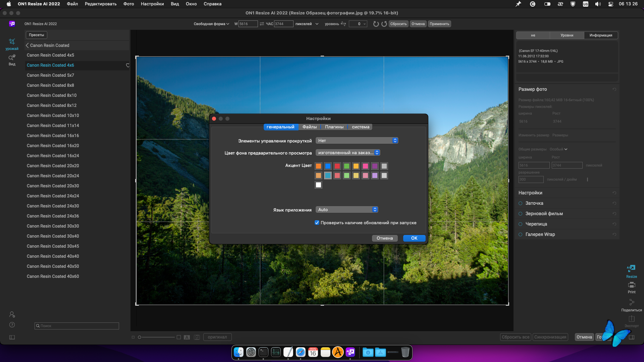Open scroll controls dropdown showing Нет
Image resolution: width=644 pixels, height=362 pixels.
point(357,141)
